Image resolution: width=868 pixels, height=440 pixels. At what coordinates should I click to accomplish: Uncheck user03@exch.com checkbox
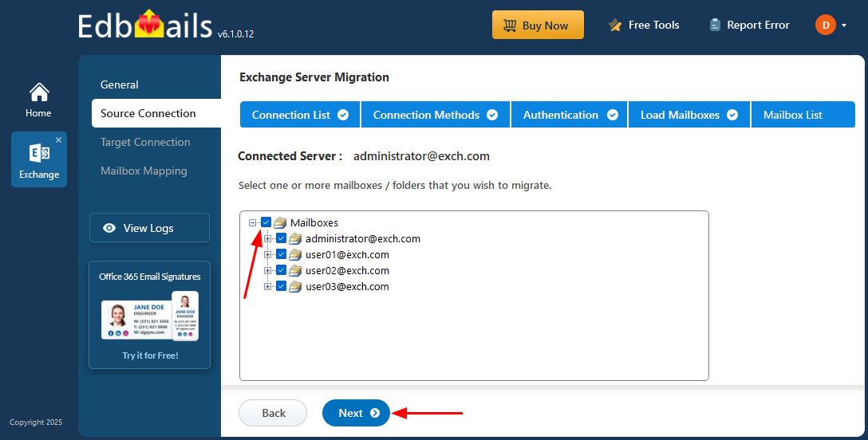(x=281, y=286)
